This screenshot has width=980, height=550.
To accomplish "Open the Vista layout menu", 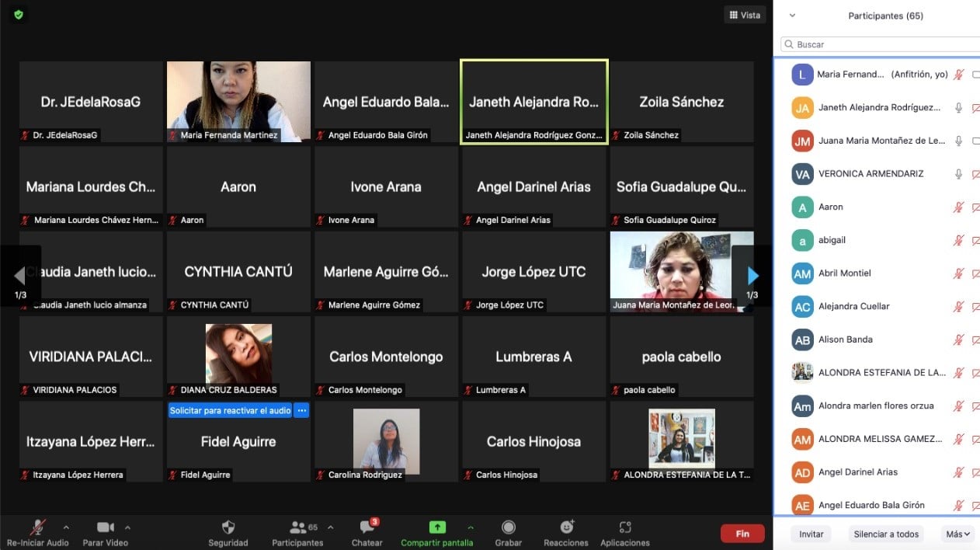I will pos(744,15).
